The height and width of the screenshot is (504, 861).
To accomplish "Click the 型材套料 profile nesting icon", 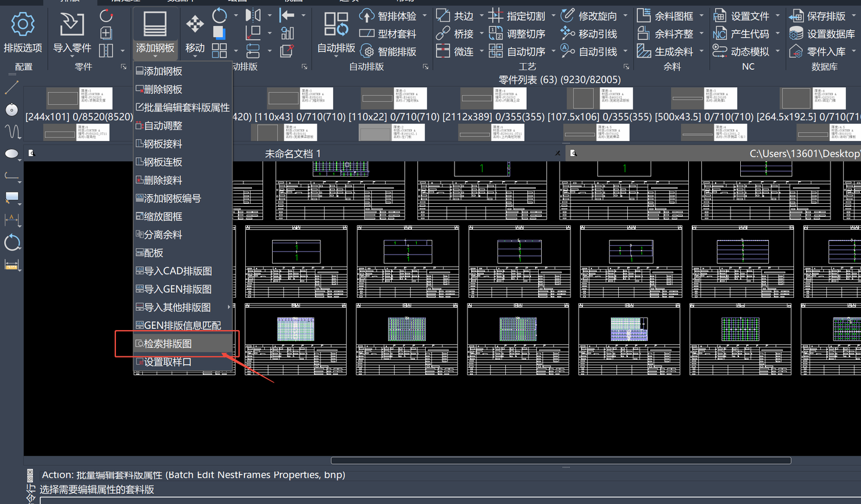I will tap(367, 33).
